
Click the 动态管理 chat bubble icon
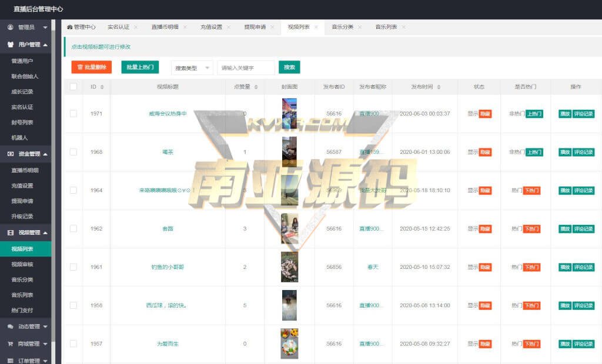(11, 326)
